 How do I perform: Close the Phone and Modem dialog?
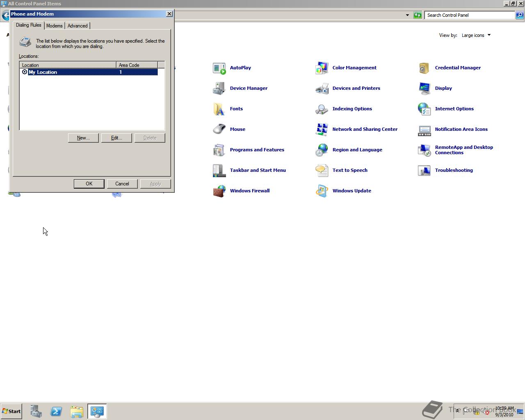[x=169, y=14]
